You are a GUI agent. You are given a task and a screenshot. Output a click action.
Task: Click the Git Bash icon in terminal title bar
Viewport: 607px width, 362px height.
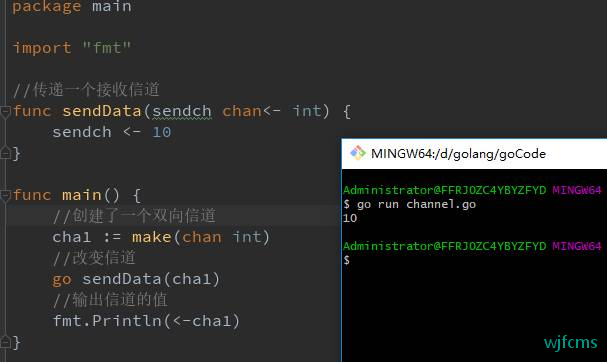pos(358,153)
